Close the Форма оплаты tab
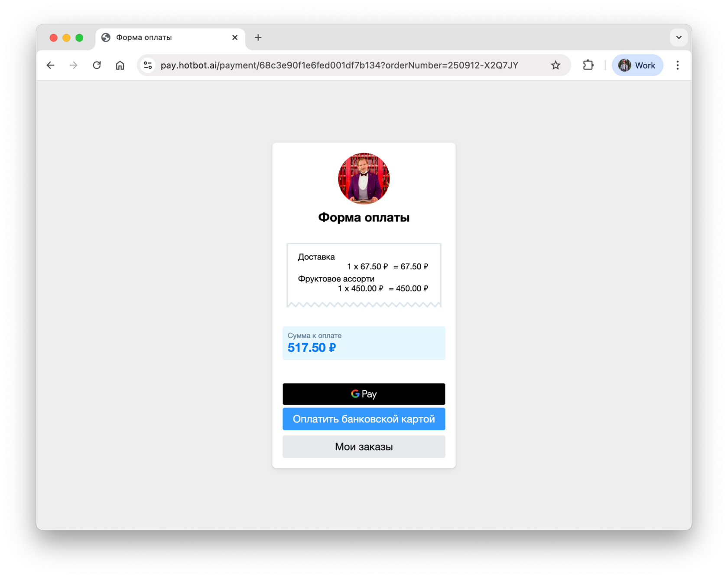The width and height of the screenshot is (728, 578). (235, 38)
